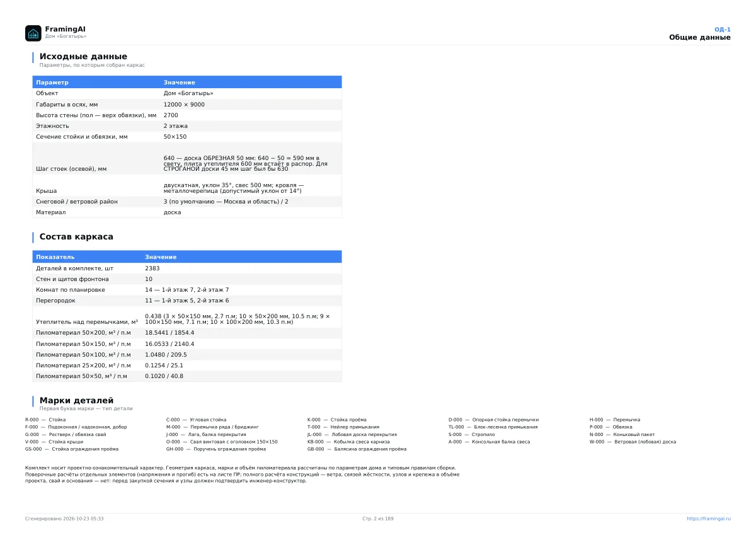Select the value 14 — 1-й этаж 7, 2-й этаж 7
756x535 pixels.
coord(187,290)
